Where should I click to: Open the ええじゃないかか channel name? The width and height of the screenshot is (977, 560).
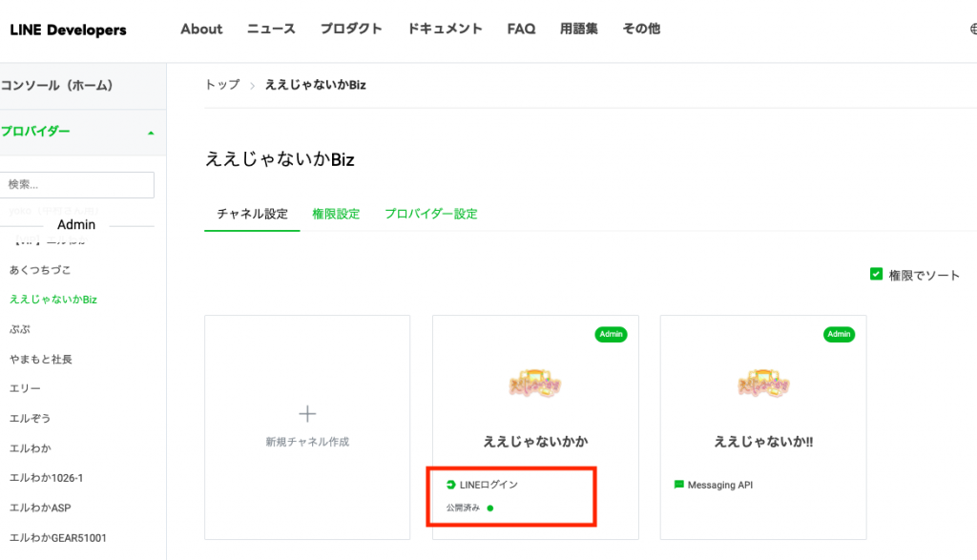coord(535,442)
